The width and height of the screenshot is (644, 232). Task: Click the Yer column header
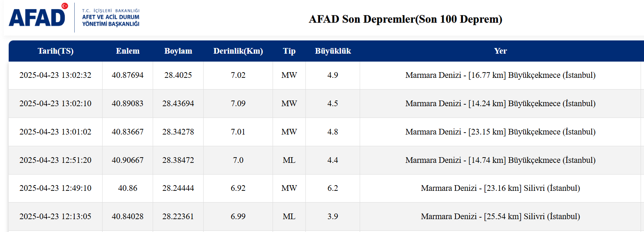coord(500,51)
